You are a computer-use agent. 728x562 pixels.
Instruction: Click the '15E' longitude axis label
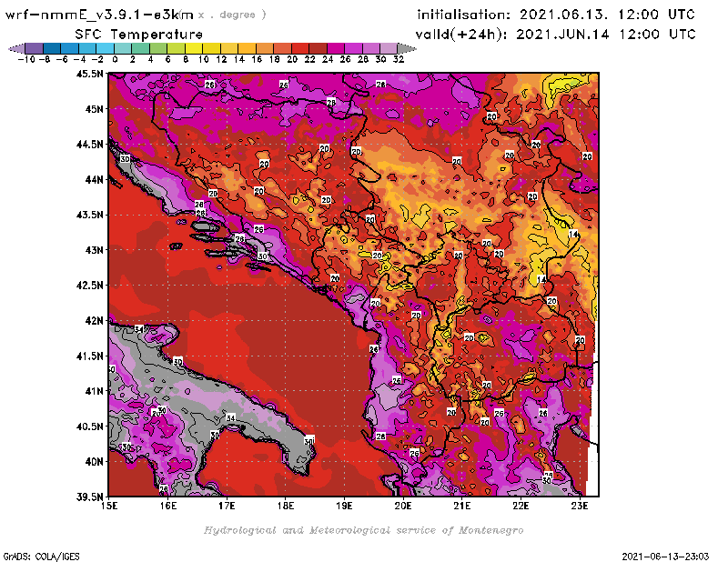[109, 506]
